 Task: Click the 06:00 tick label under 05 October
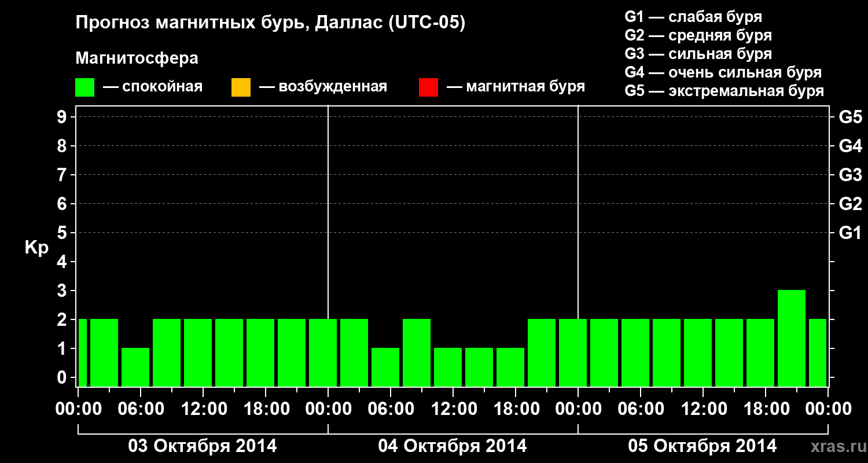tap(640, 409)
